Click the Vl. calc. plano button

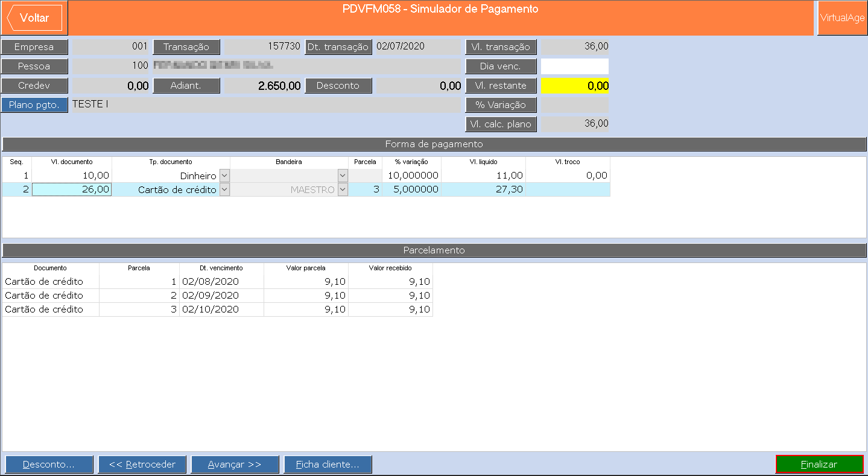[501, 124]
